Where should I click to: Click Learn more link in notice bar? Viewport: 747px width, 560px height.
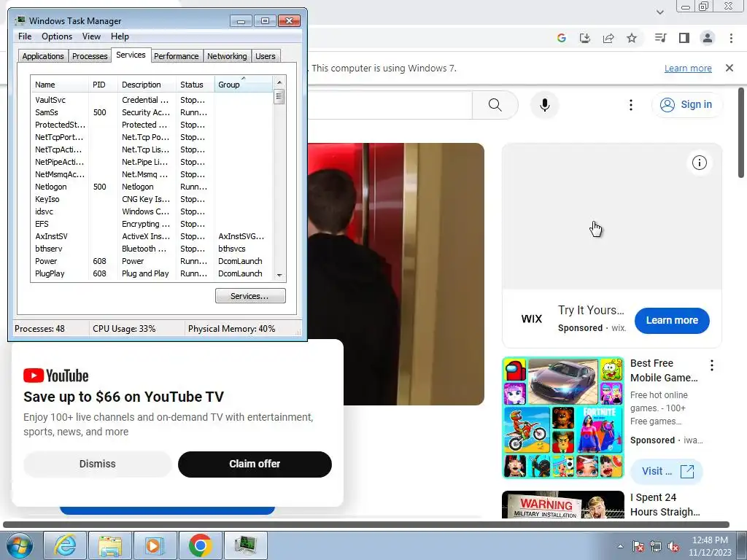pos(688,68)
